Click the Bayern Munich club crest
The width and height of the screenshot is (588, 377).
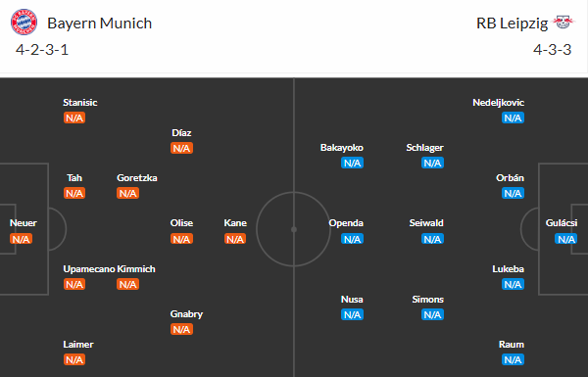[24, 23]
